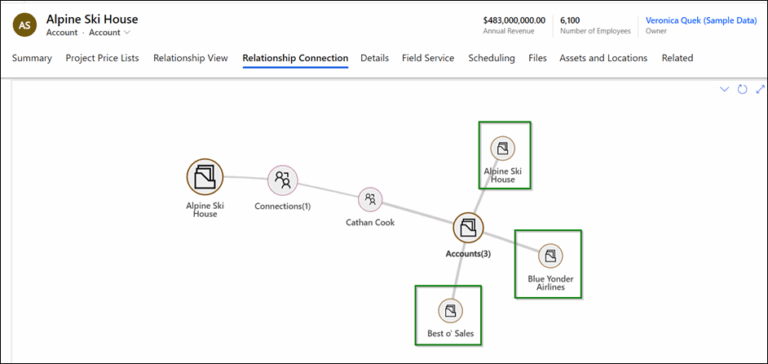Image resolution: width=768 pixels, height=364 pixels.
Task: Click the Number of Employees caption
Action: point(596,31)
